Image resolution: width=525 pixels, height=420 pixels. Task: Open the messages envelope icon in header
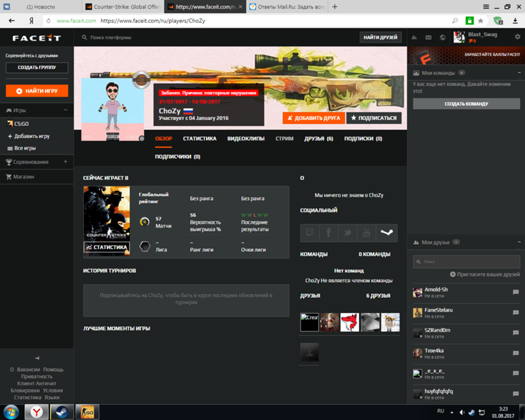[429, 37]
